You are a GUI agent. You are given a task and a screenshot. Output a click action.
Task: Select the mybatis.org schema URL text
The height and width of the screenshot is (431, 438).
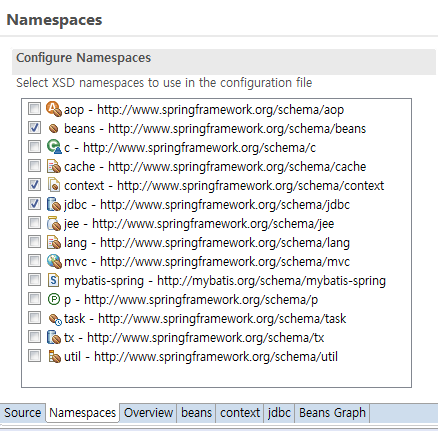(x=271, y=281)
